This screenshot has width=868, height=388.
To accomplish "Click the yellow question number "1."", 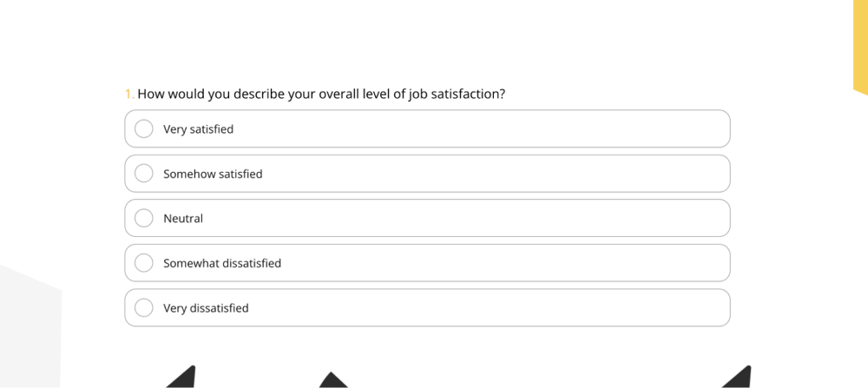I will pos(129,94).
